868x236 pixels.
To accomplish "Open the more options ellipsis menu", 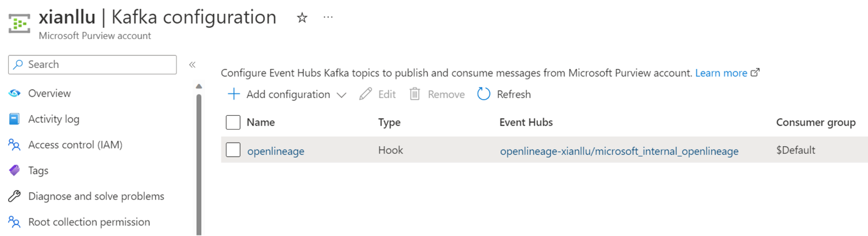I will pos(328,18).
